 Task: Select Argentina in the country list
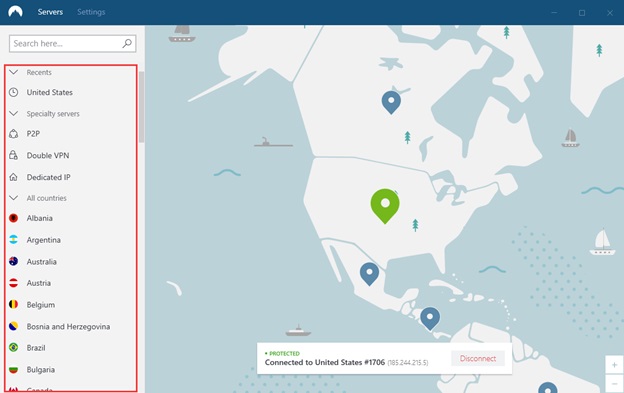pyautogui.click(x=44, y=240)
